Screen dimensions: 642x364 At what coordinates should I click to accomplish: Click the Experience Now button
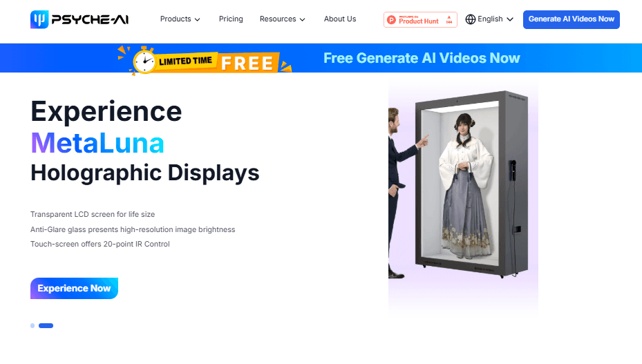point(74,288)
